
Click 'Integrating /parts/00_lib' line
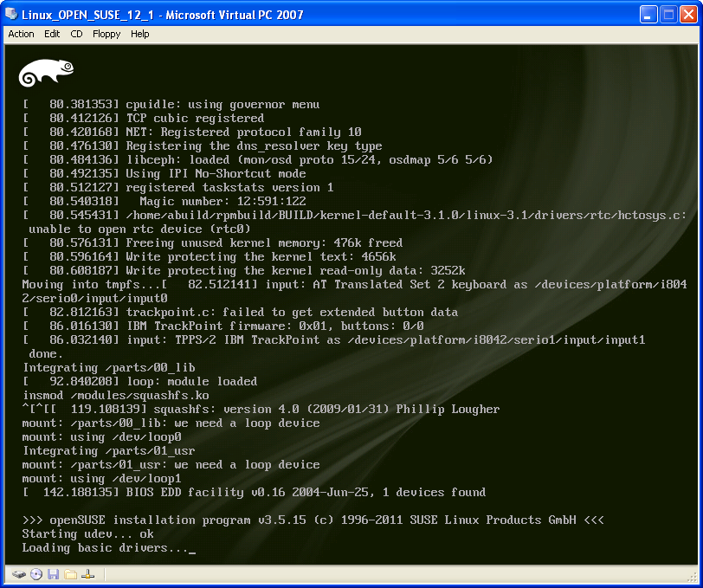point(109,368)
